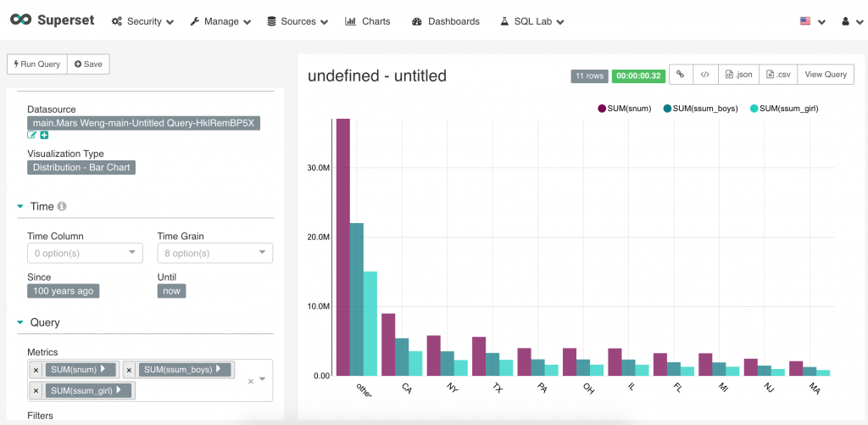
Task: Expand the SUM(ssum_girl) metric arrow
Action: (x=119, y=390)
